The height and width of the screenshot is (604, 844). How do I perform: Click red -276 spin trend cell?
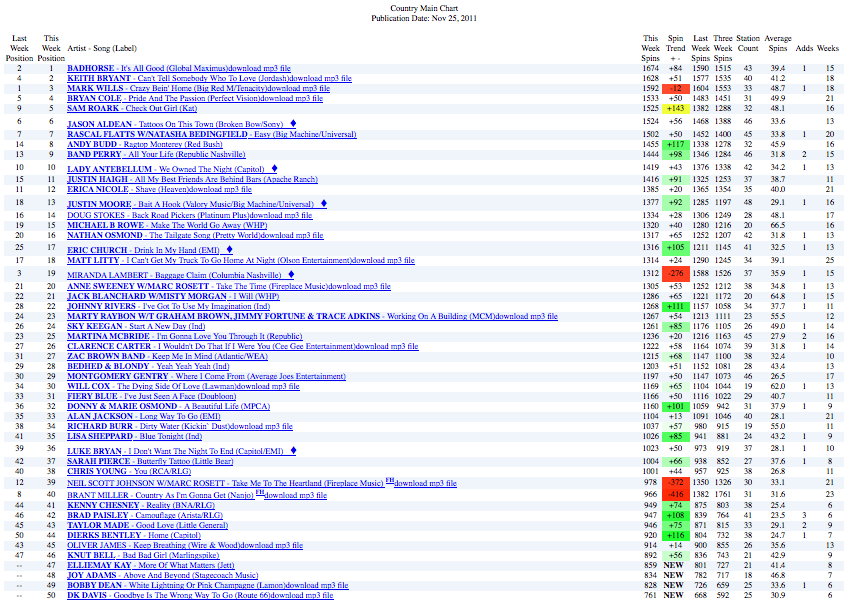point(676,273)
